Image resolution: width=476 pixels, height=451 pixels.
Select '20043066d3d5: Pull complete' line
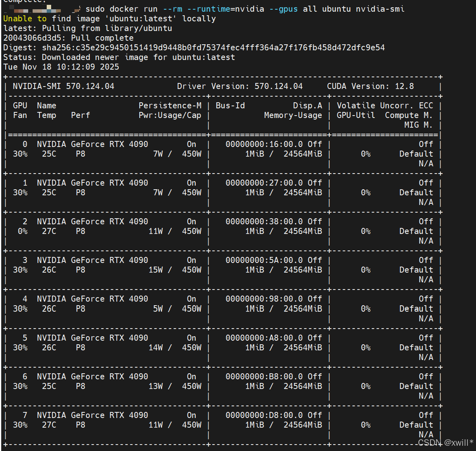click(x=68, y=38)
